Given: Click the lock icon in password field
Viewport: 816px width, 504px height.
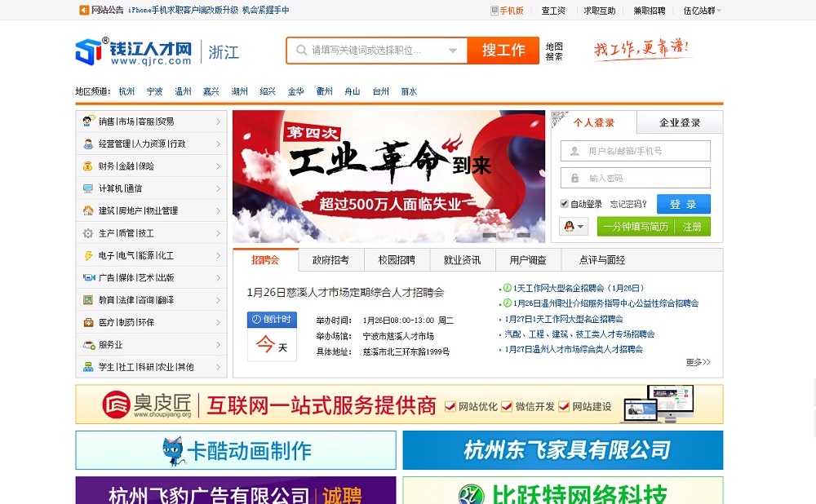Looking at the screenshot, I should pos(574,178).
